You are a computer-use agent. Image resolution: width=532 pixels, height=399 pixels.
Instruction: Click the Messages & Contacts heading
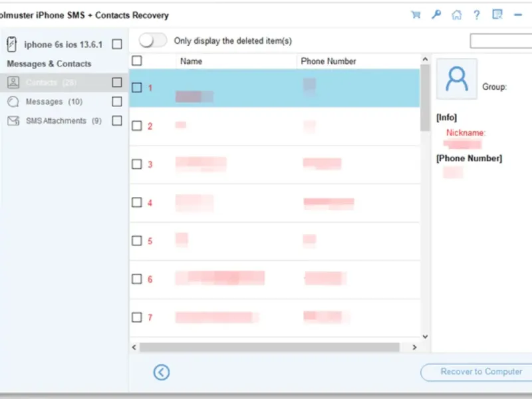tap(49, 64)
